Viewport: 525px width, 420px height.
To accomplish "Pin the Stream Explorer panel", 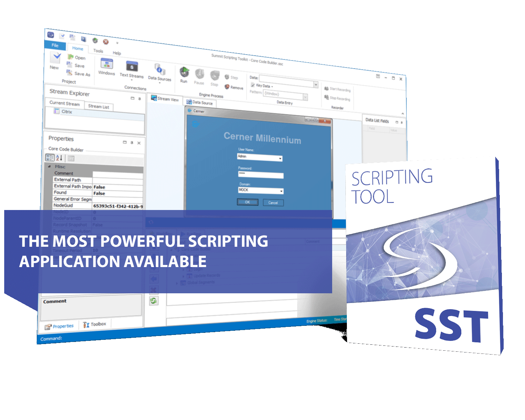I will tap(139, 99).
